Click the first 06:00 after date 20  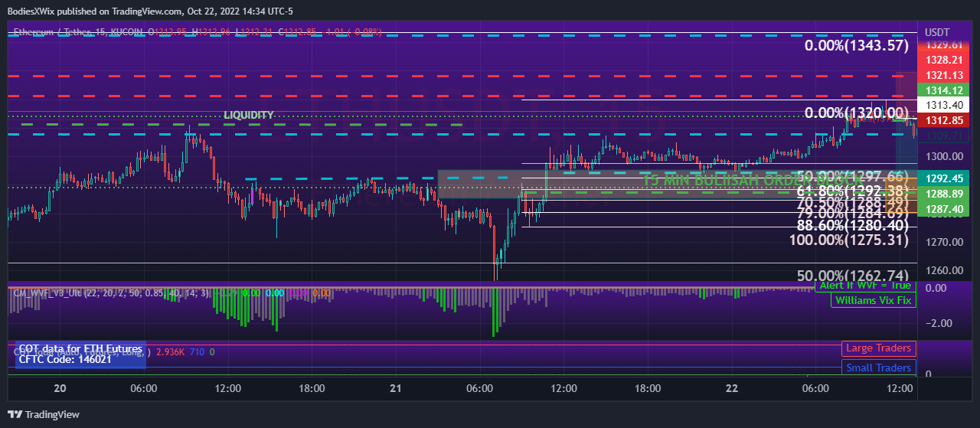144,389
